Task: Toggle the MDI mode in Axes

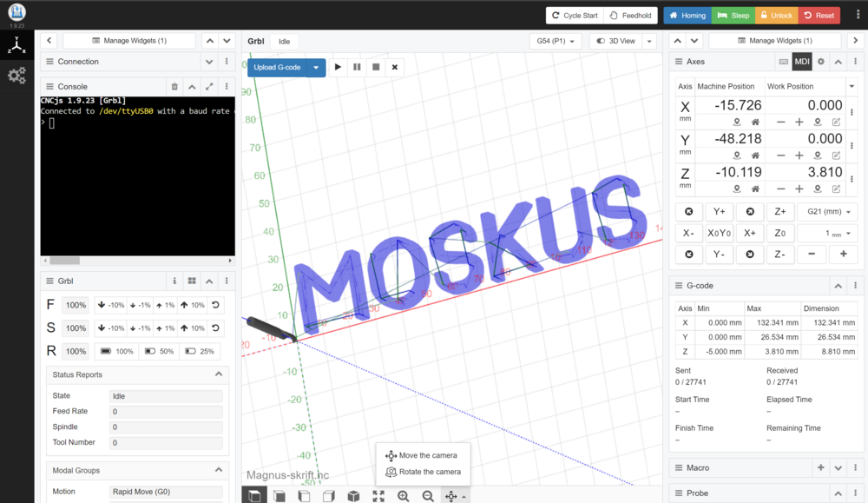Action: click(801, 62)
